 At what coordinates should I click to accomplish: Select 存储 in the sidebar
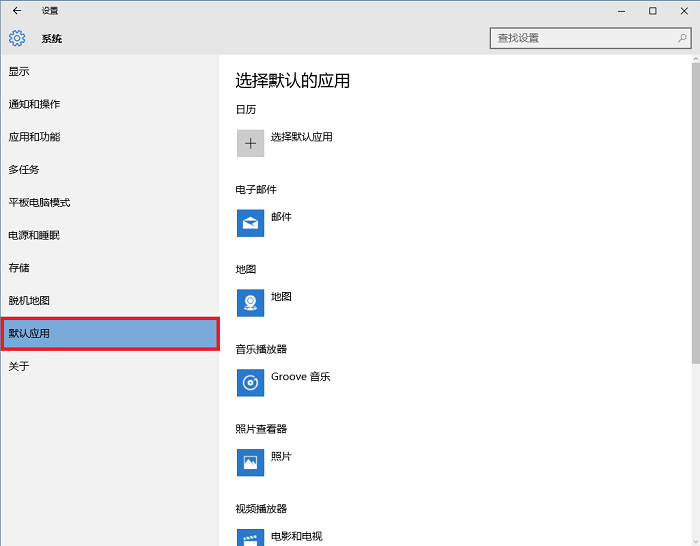click(20, 268)
